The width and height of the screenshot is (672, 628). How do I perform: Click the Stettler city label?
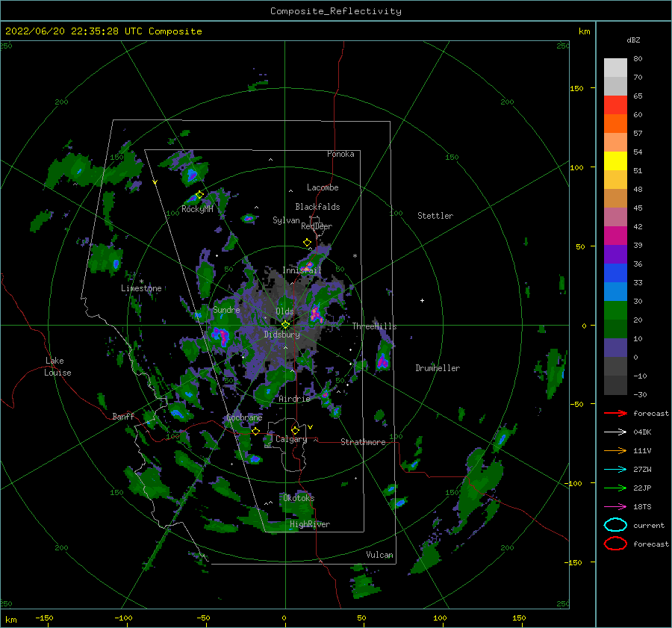click(x=435, y=216)
